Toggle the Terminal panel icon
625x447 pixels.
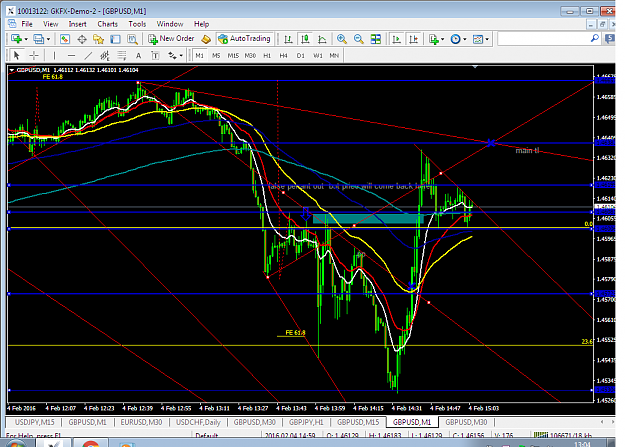coord(115,39)
